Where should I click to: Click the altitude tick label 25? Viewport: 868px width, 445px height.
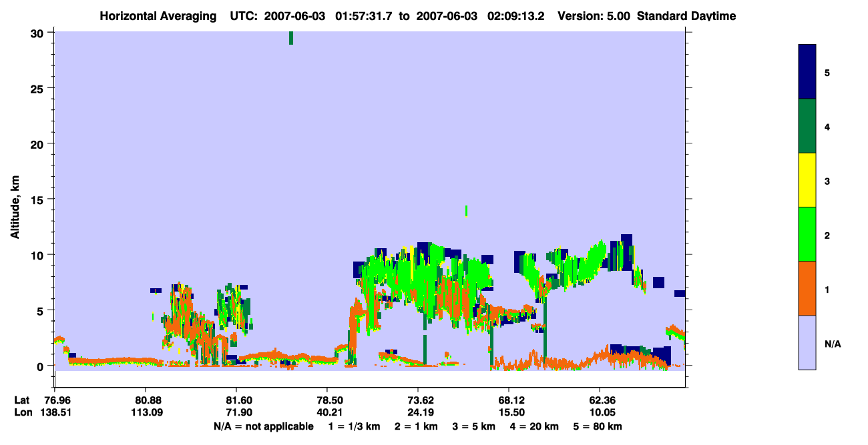coord(38,89)
